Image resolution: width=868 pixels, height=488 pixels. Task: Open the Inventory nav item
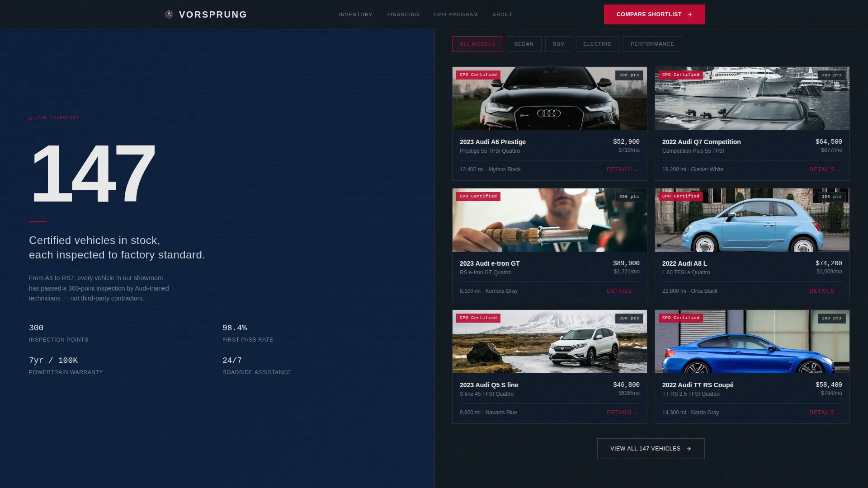point(356,14)
